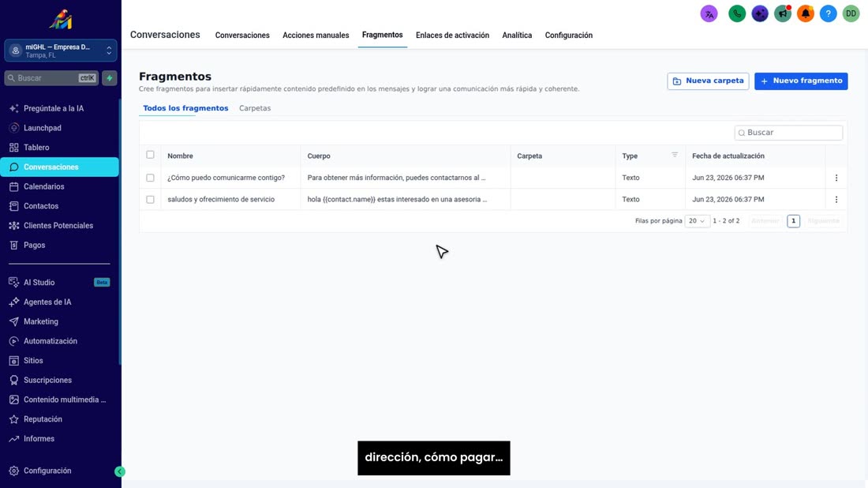The width and height of the screenshot is (868, 488).
Task: Go to page 1 in pagination
Action: click(793, 221)
